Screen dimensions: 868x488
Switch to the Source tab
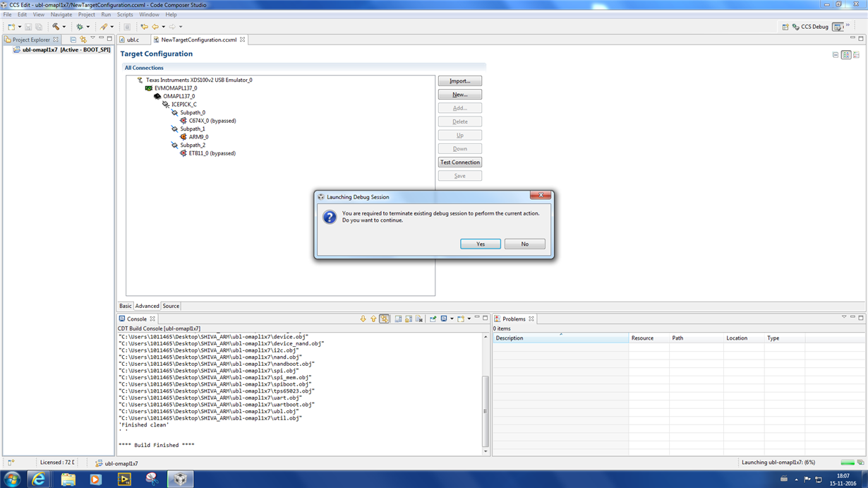point(171,306)
